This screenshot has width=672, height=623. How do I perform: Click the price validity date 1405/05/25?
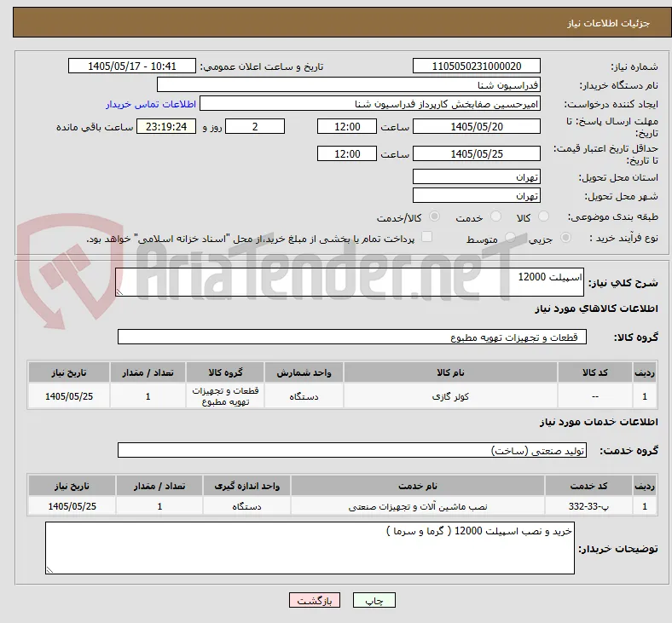coord(476,153)
